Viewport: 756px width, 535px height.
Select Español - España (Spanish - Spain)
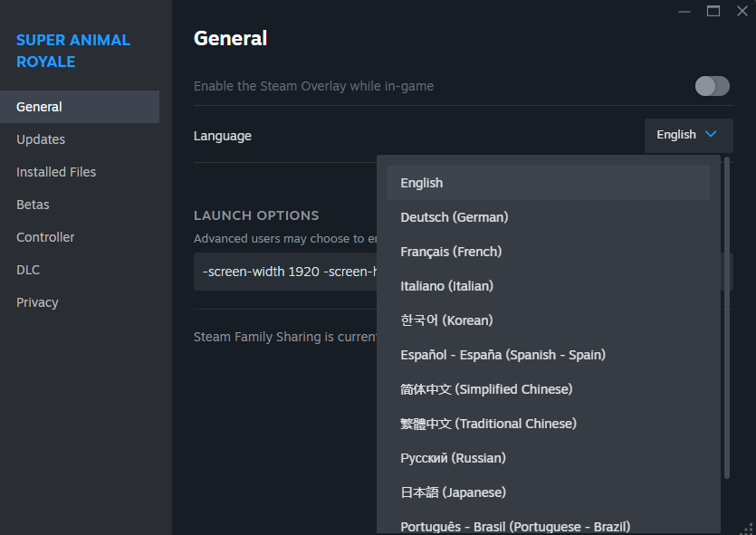pos(548,355)
